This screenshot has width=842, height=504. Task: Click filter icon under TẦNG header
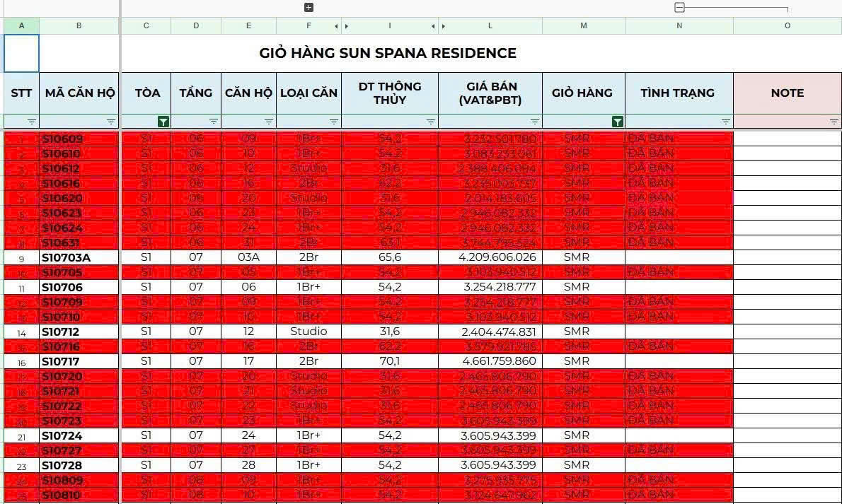(214, 122)
